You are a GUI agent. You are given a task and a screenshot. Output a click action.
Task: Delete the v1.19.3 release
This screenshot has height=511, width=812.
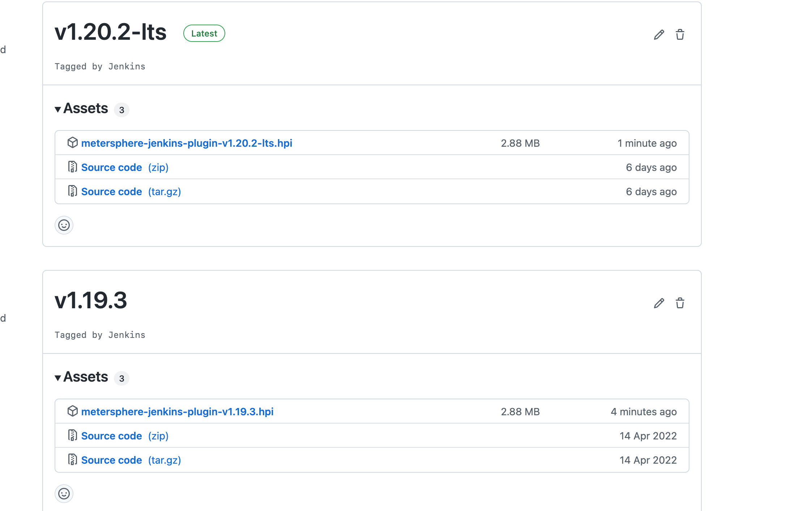click(680, 303)
